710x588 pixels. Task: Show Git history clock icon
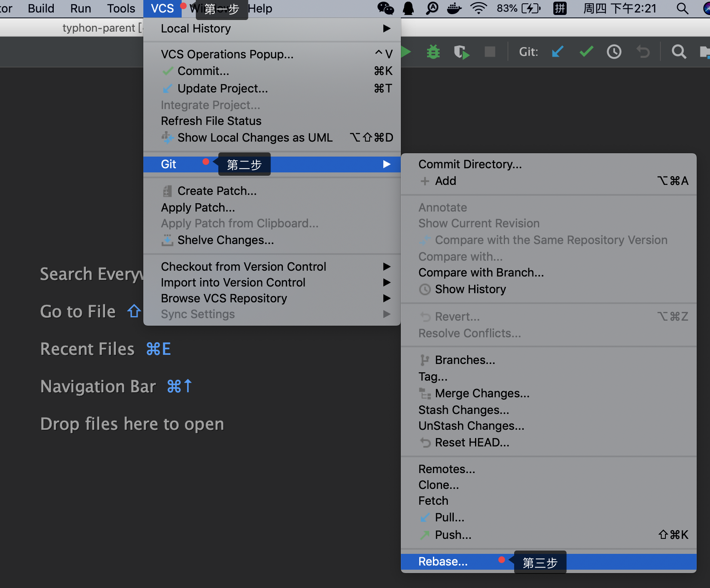pos(614,52)
